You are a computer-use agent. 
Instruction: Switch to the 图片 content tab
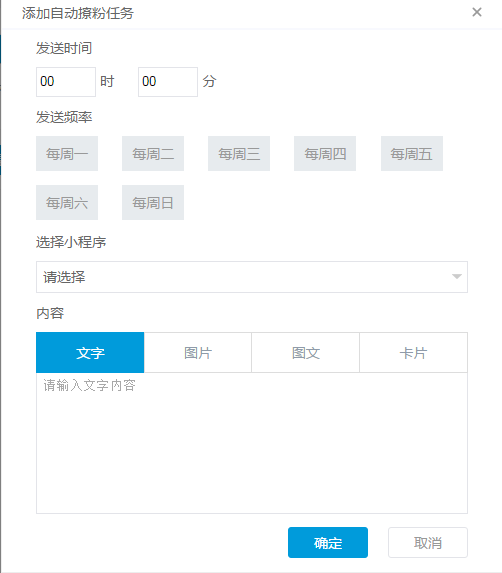[198, 353]
